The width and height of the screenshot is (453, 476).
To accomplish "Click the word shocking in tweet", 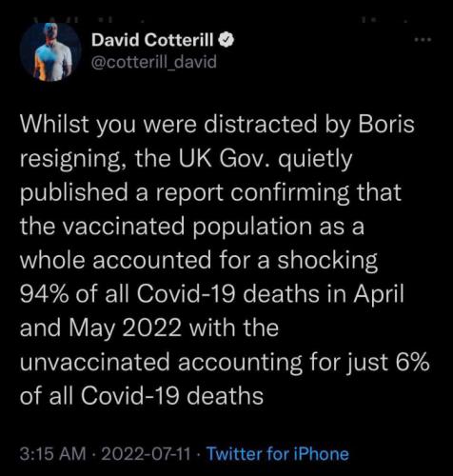I will tap(327, 260).
